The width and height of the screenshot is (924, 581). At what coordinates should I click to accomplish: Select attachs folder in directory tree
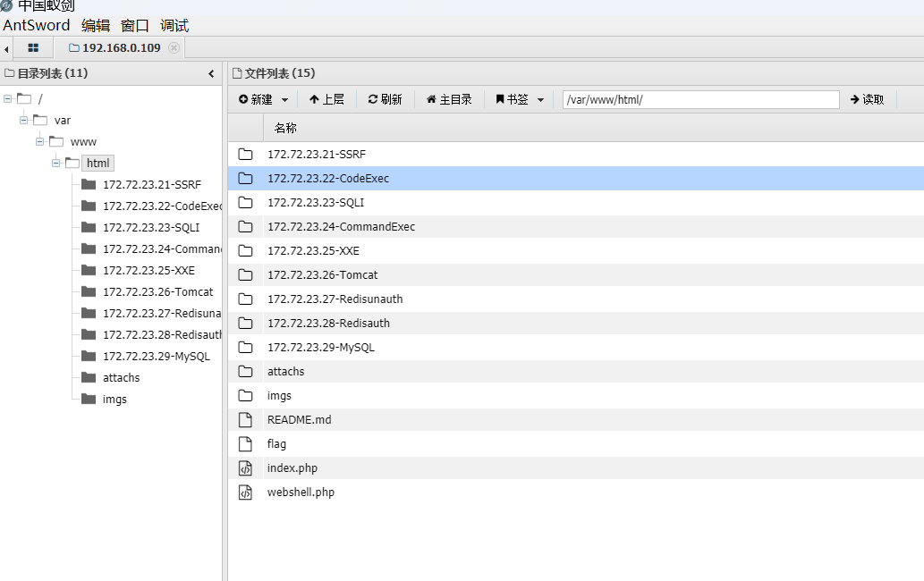[121, 377]
